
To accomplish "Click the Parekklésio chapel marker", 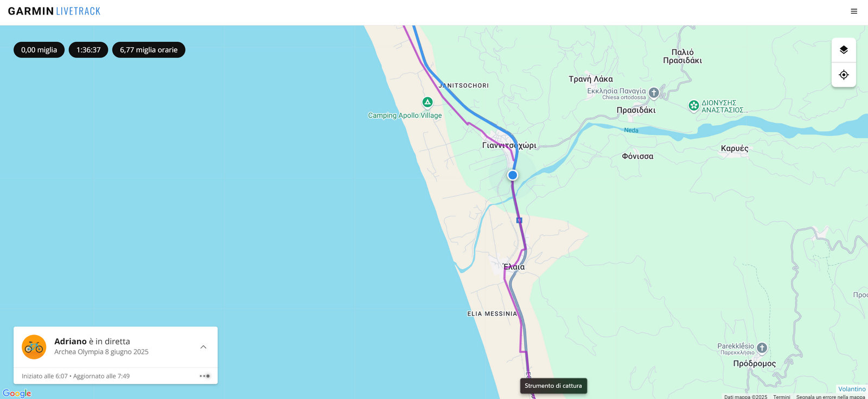I will click(x=762, y=347).
